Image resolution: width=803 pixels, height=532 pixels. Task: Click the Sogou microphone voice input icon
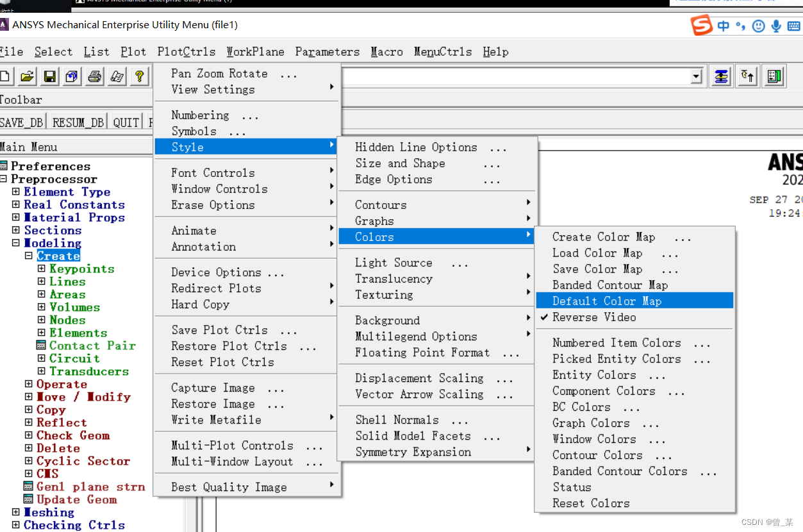click(x=776, y=26)
